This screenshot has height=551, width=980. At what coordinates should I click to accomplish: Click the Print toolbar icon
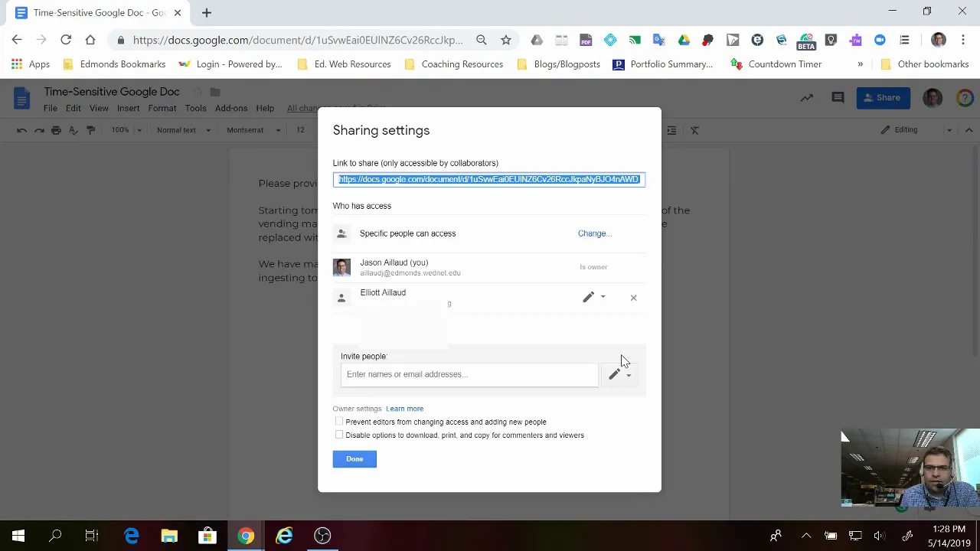[56, 130]
